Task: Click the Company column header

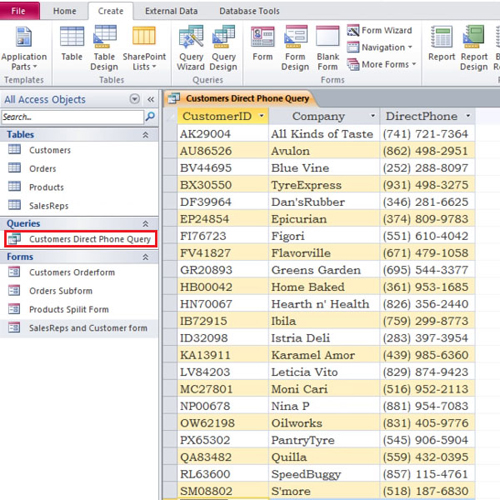Action: (x=324, y=116)
